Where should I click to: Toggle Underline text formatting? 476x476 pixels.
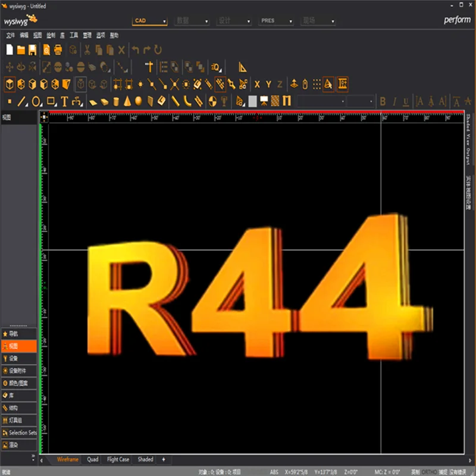406,102
